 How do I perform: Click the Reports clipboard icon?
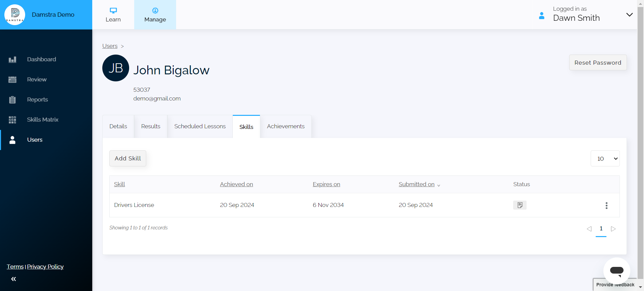12,100
